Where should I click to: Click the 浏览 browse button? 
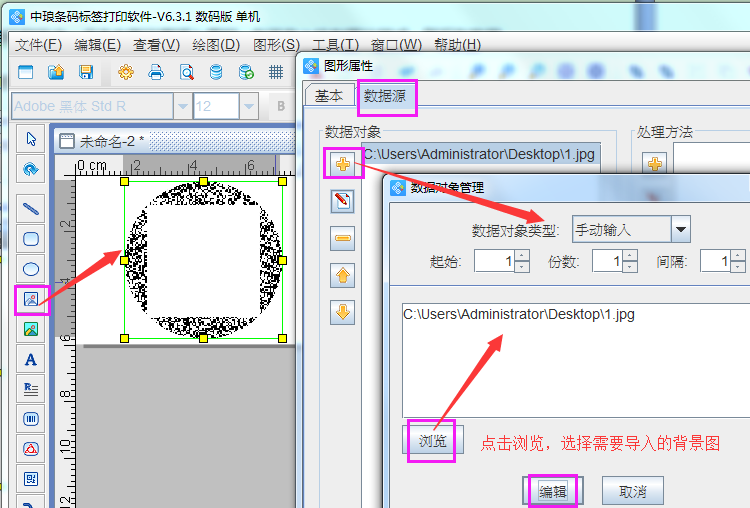431,441
